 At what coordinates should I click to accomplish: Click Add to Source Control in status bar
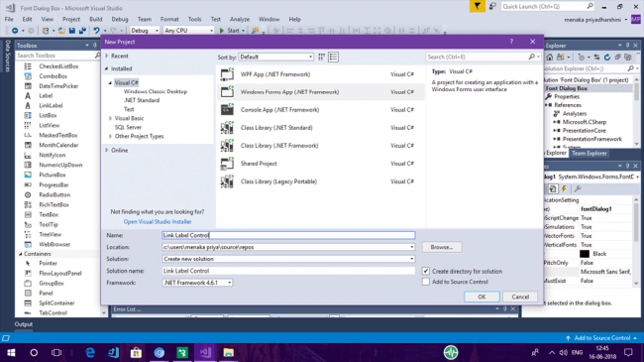point(601,338)
